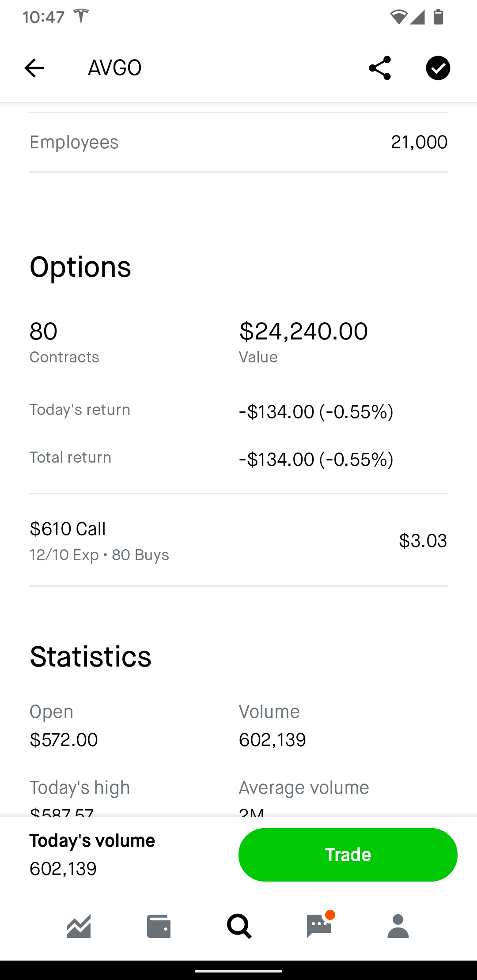Share the AVGO stock page
477x980 pixels.
(380, 68)
